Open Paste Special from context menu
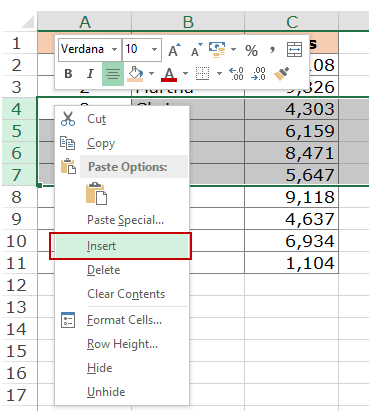The image size is (373, 411). [x=122, y=220]
